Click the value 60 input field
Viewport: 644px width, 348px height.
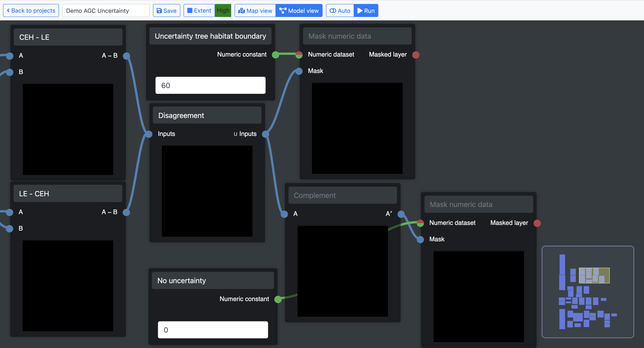coord(210,86)
